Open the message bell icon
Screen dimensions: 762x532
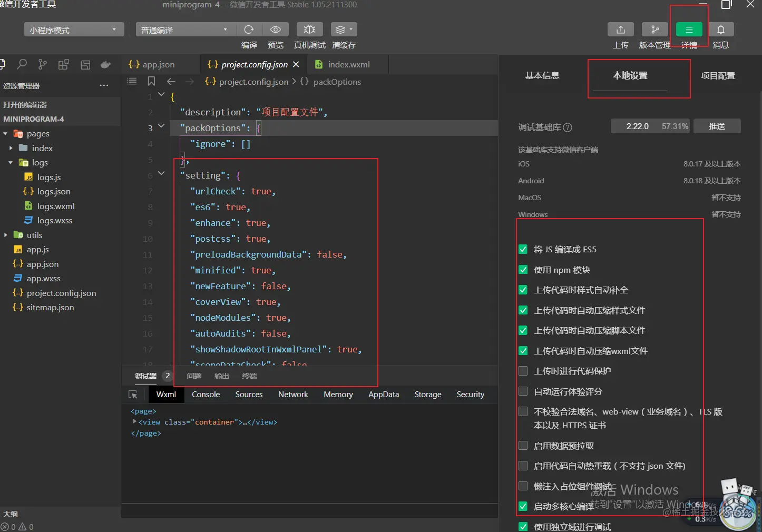coord(720,29)
